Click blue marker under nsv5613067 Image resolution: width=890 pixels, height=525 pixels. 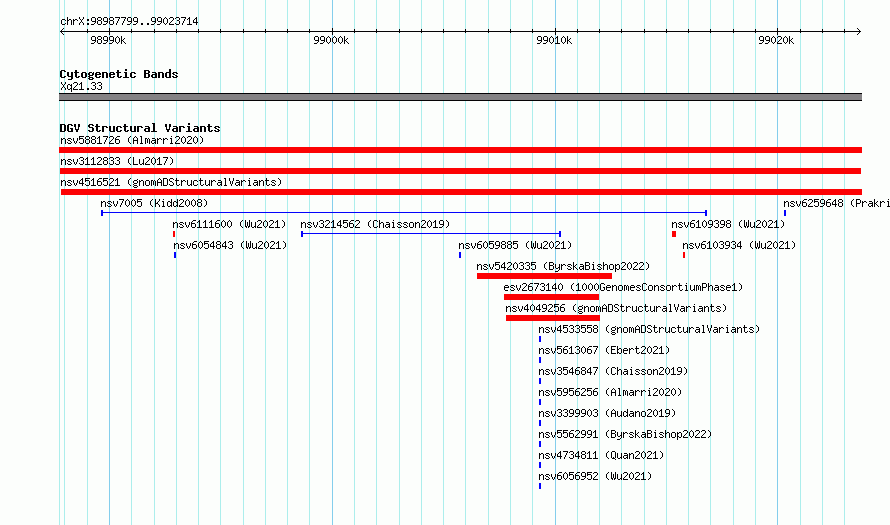540,360
